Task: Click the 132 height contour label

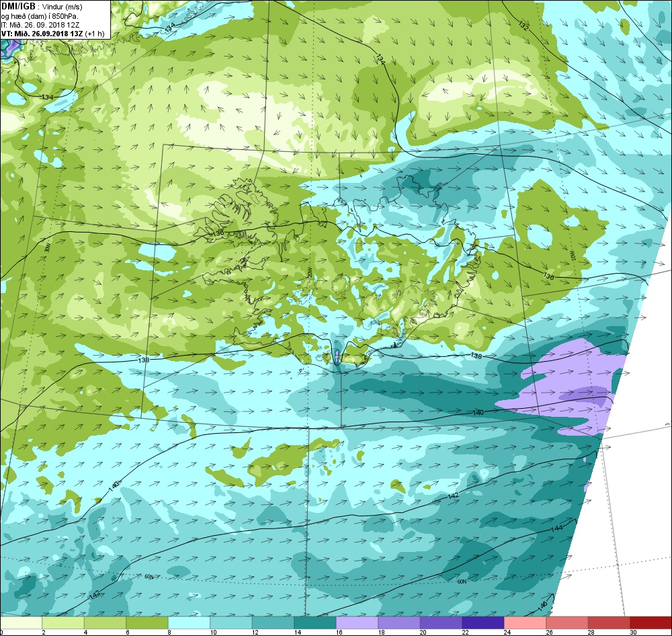Action: [523, 26]
